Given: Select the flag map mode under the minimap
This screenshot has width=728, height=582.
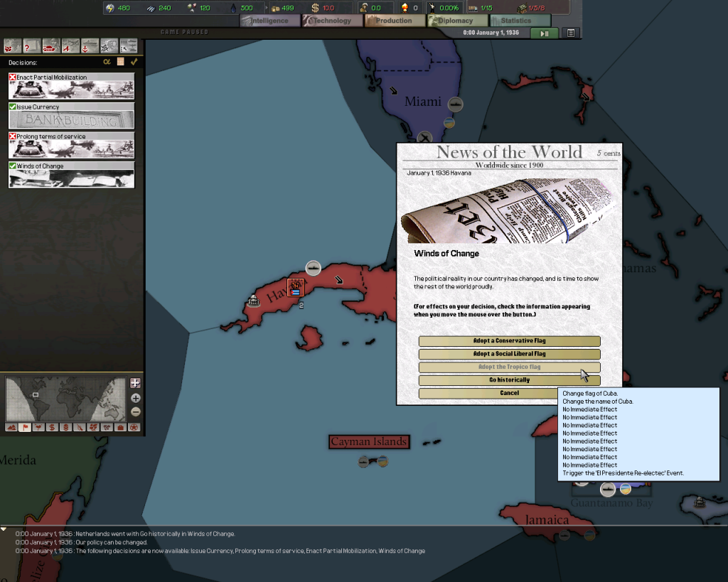Looking at the screenshot, I should click(25, 427).
